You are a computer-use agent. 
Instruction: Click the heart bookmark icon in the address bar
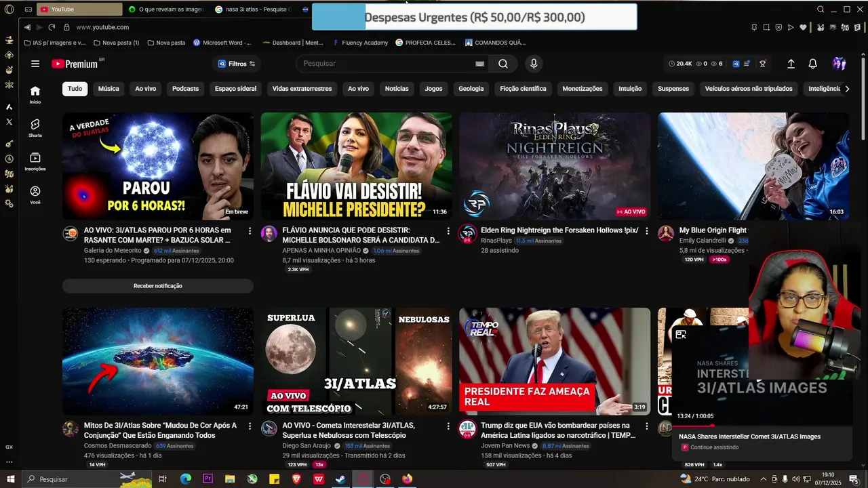(804, 27)
